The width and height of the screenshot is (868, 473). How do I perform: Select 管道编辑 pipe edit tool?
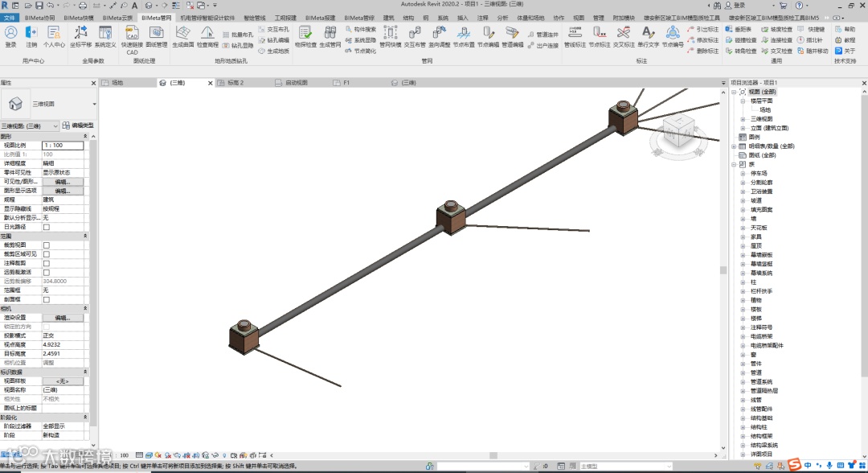click(513, 36)
